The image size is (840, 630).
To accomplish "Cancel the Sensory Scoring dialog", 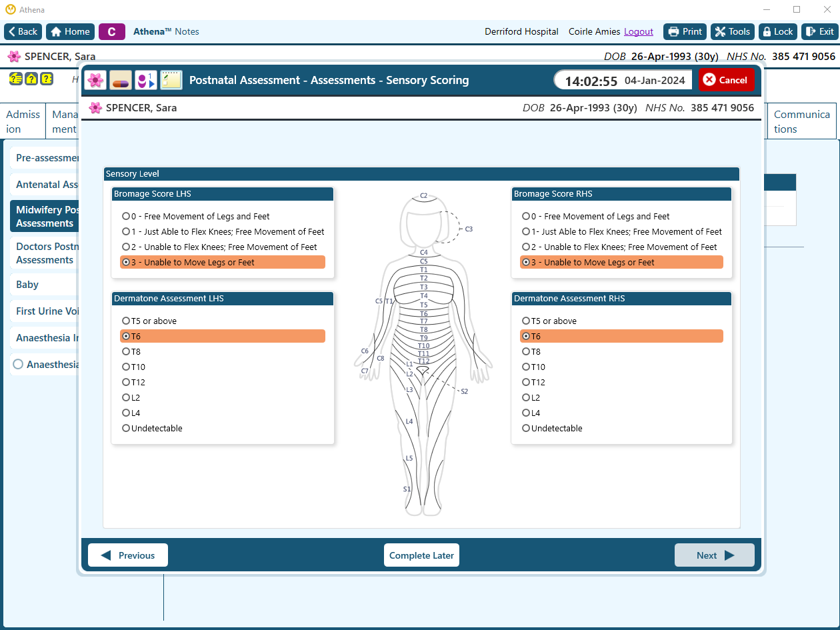I will coord(726,80).
